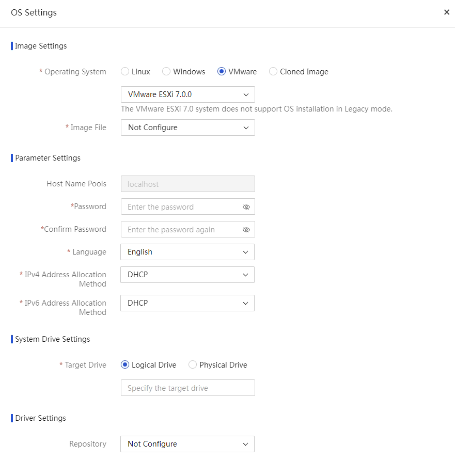Toggle visibility icon in Confirm Password field
The image size is (455, 476).
(x=246, y=230)
